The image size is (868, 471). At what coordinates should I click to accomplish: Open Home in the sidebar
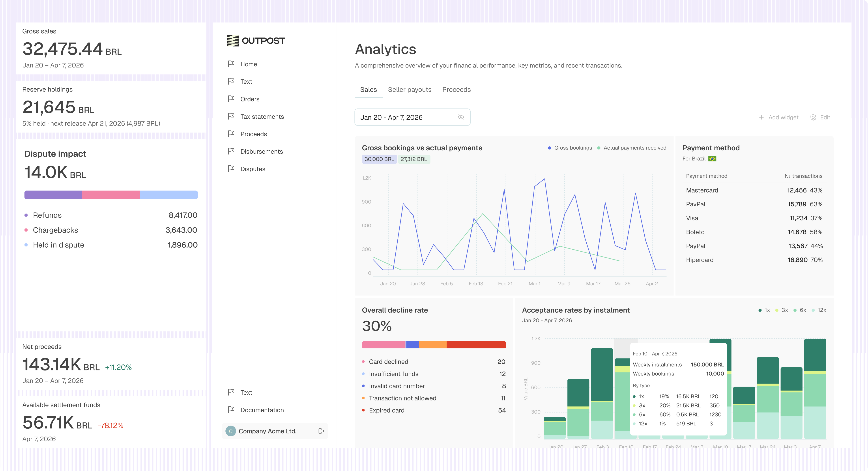[x=249, y=64]
